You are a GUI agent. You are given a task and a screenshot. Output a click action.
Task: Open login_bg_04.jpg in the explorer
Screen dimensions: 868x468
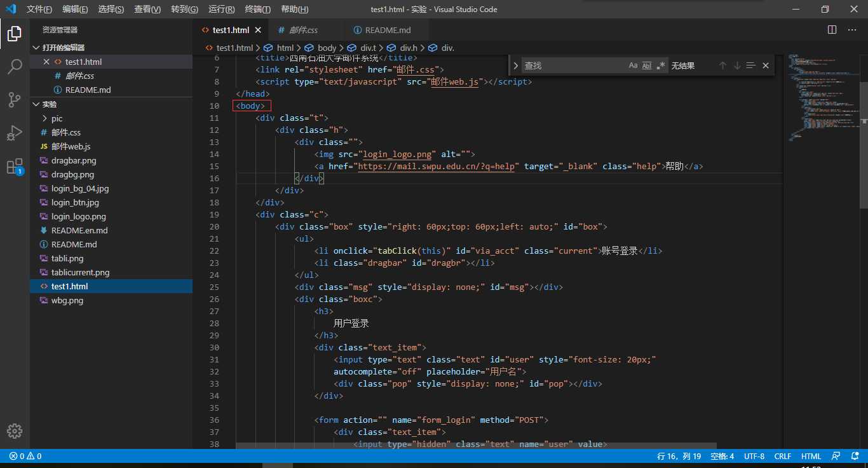coord(111,188)
